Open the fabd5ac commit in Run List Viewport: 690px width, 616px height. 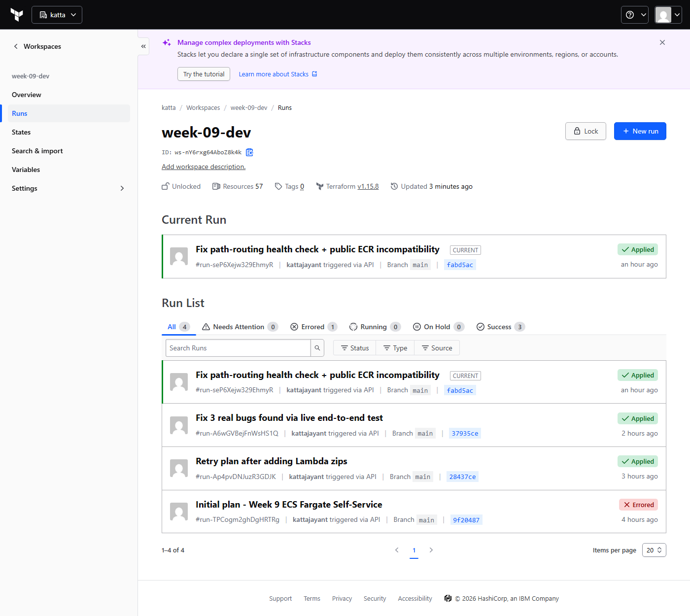[460, 390]
